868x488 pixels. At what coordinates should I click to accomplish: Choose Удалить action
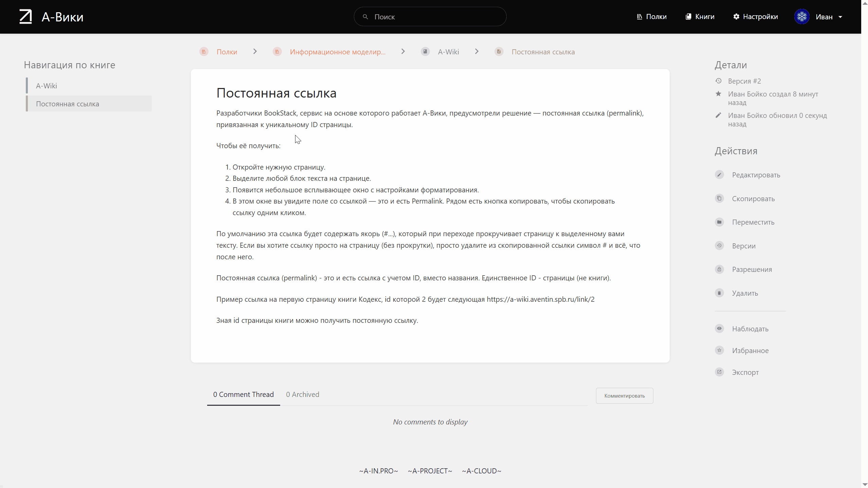[x=745, y=293]
